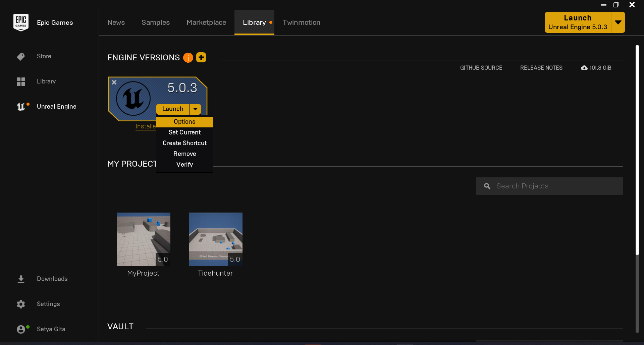Click the Tidehunter name label
644x345 pixels.
click(215, 273)
